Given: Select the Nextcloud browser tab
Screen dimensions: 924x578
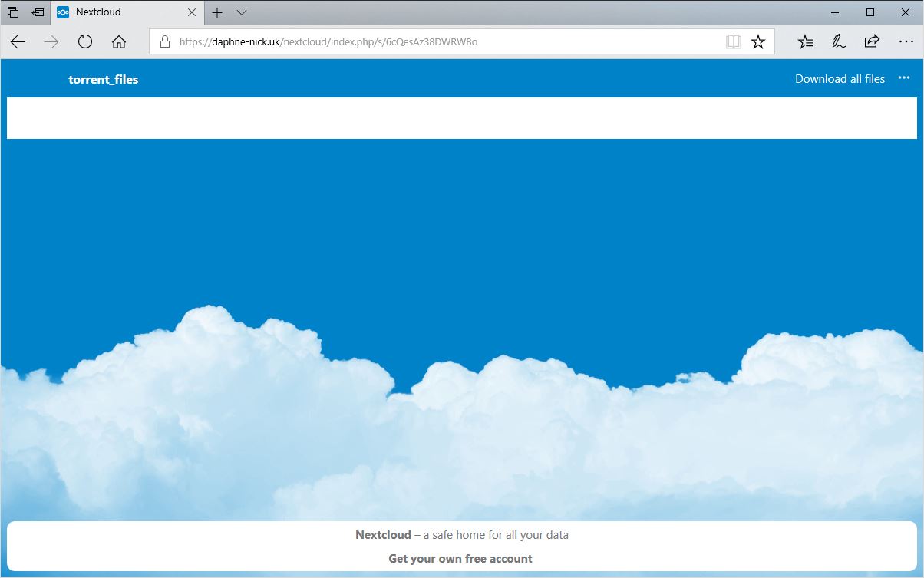Looking at the screenshot, I should (128, 12).
